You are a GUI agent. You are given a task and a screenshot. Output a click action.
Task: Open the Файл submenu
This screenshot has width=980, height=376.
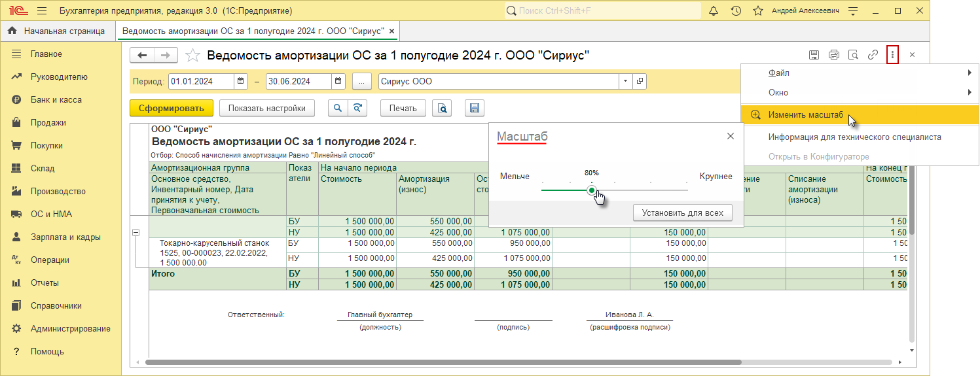coord(860,73)
